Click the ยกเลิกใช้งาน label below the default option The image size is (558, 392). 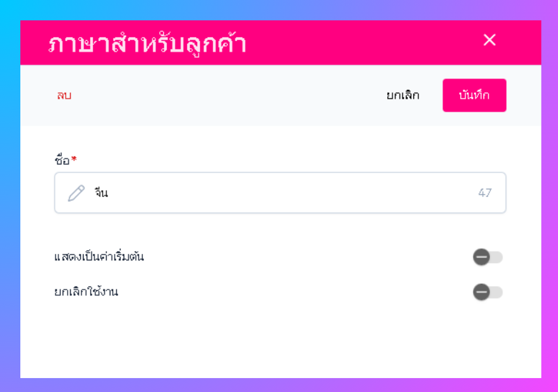pos(86,292)
